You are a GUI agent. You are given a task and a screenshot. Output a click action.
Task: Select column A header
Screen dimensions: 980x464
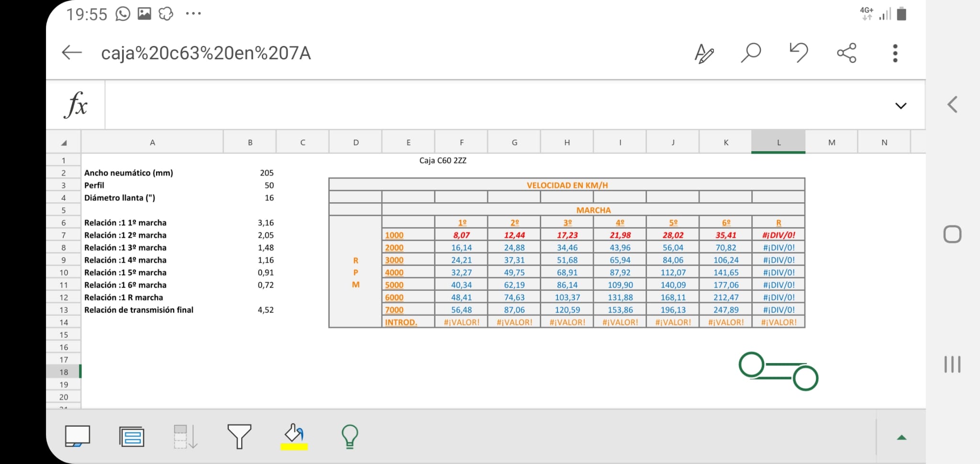coord(152,142)
